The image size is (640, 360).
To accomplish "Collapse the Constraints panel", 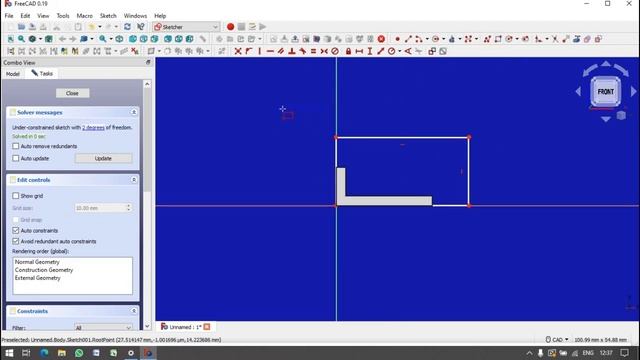I will pos(133,311).
